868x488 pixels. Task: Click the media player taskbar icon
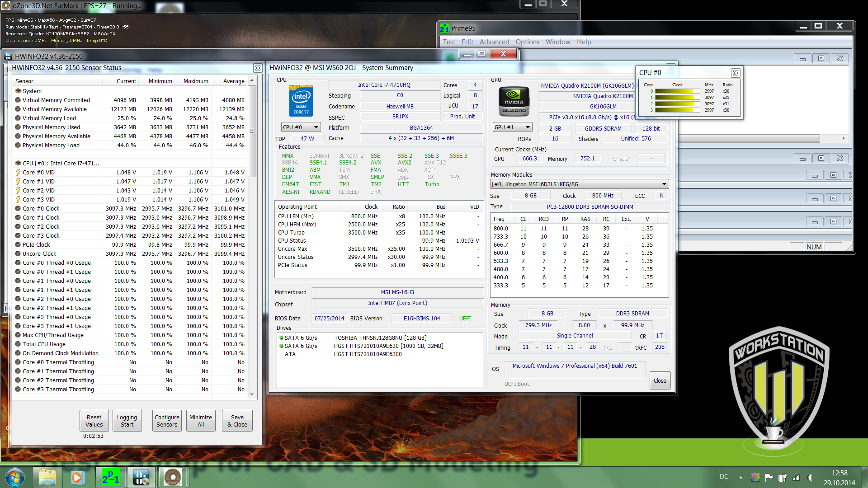77,477
